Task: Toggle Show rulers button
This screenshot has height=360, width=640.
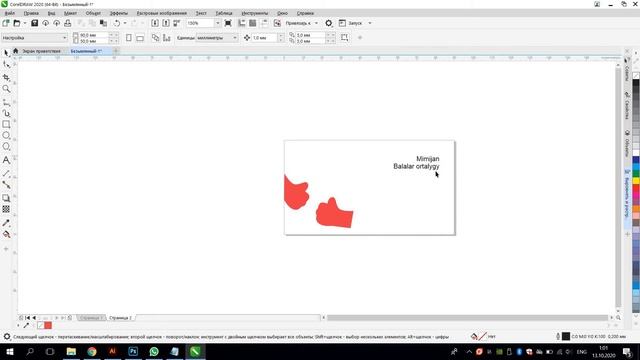Action: pyautogui.click(x=242, y=23)
